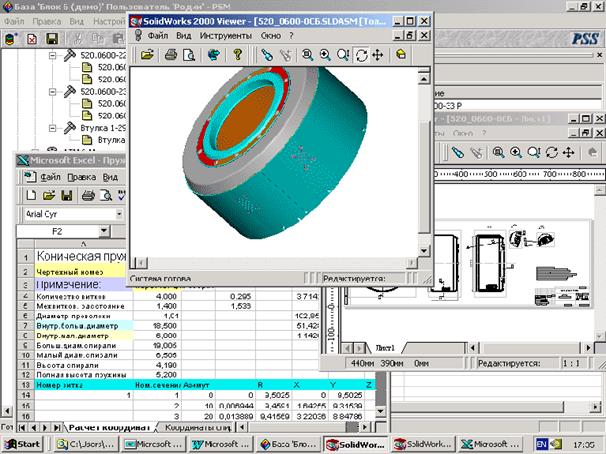Click the Open folder icon in Excel toolbar
The width and height of the screenshot is (606, 454).
(49, 195)
